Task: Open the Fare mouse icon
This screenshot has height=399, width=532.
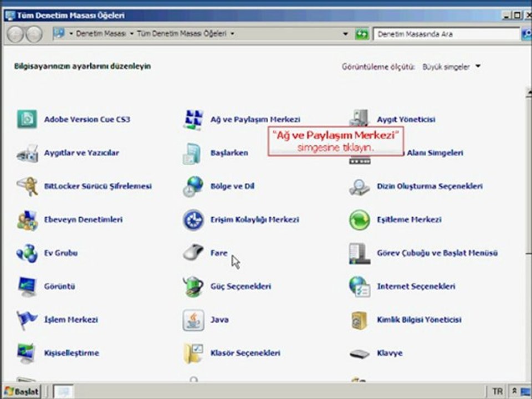Action: (193, 252)
